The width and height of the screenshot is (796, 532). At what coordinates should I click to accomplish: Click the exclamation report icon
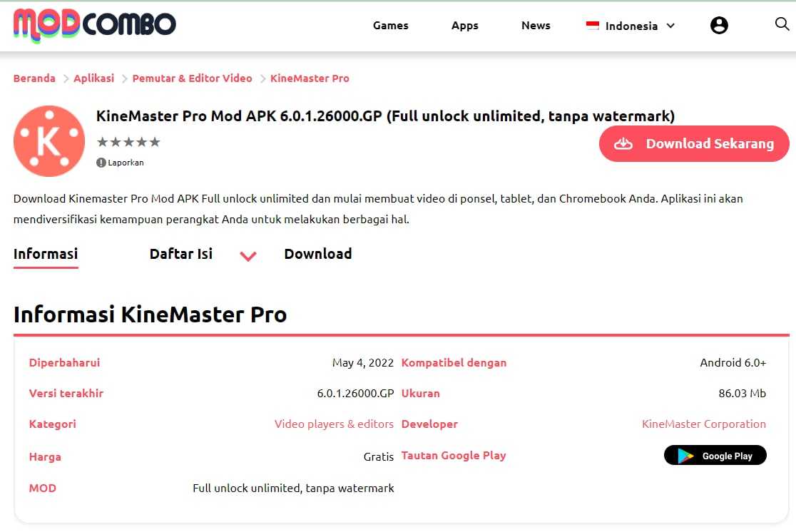pos(101,163)
